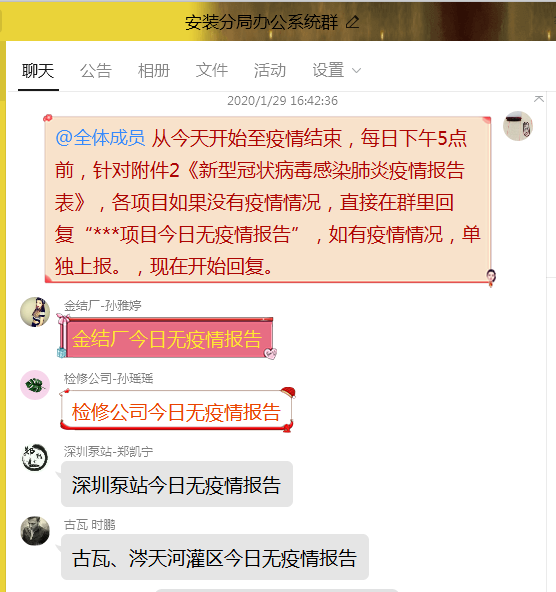Switch to the 公告 tab

(x=96, y=71)
